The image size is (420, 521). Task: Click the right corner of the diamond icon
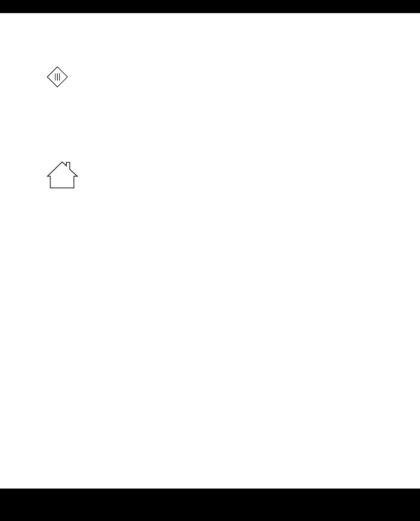point(67,77)
